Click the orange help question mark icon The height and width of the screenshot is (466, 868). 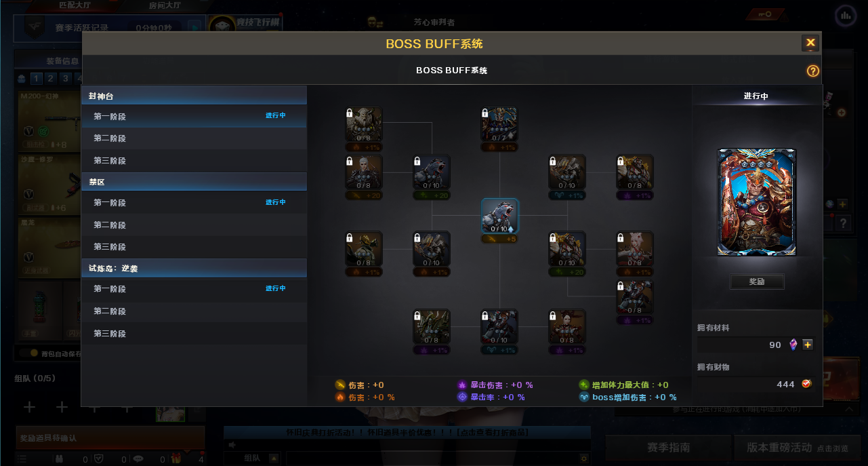coord(813,71)
